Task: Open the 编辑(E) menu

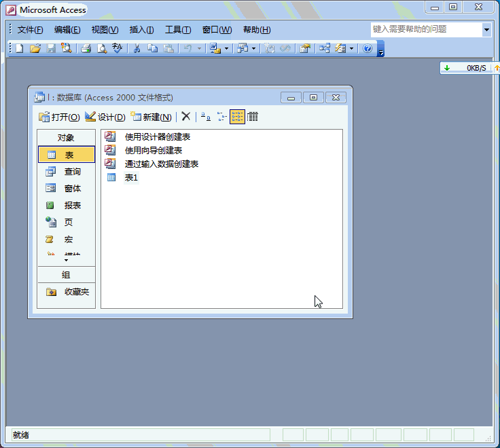Action: coord(67,30)
